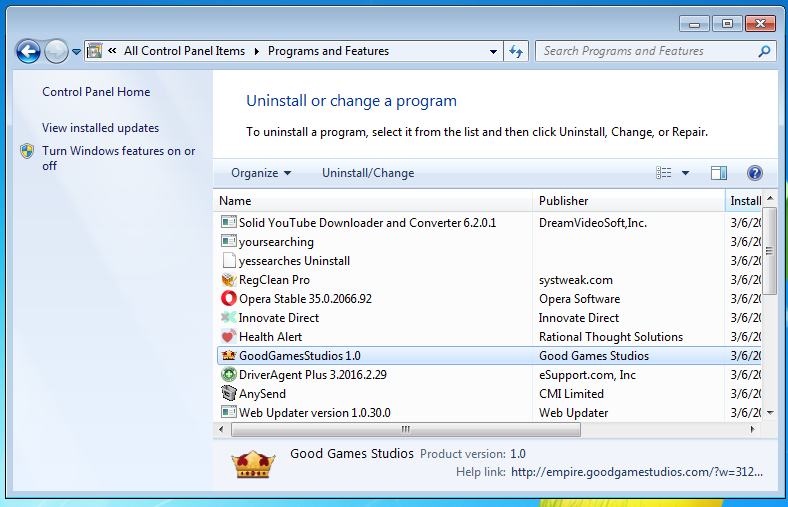Click the Solid YouTube Downloader row icon
Viewport: 788px width, 507px height.
[x=229, y=222]
